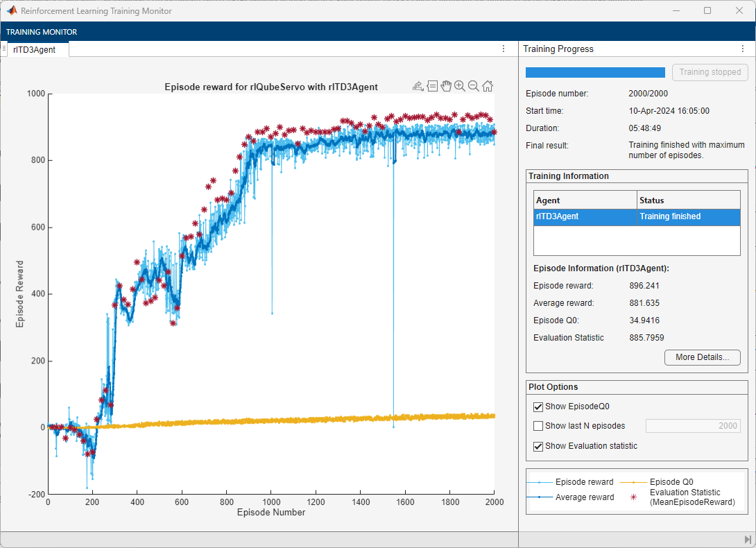Restore original view with the home icon

[x=487, y=85]
